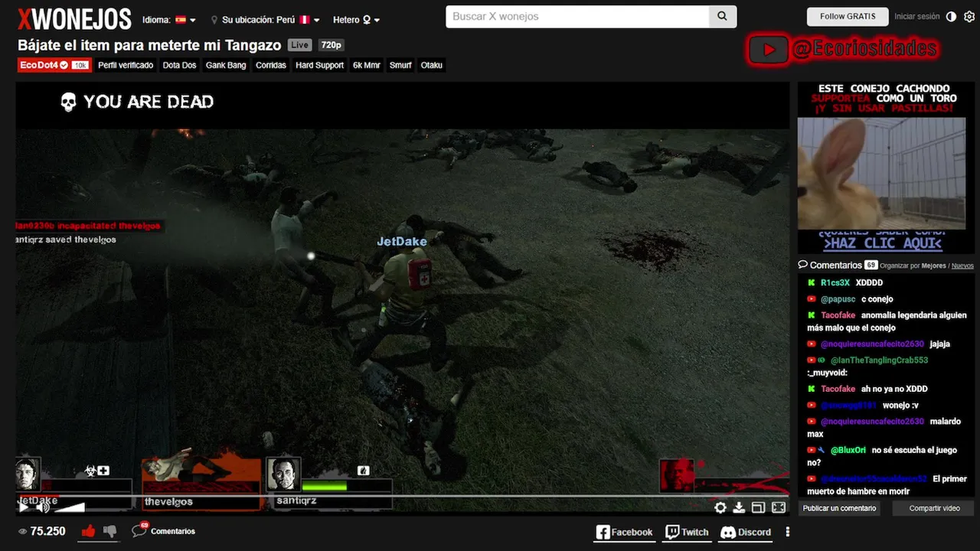Viewport: 980px width, 551px height.
Task: Click the play button in video player
Action: [x=24, y=507]
